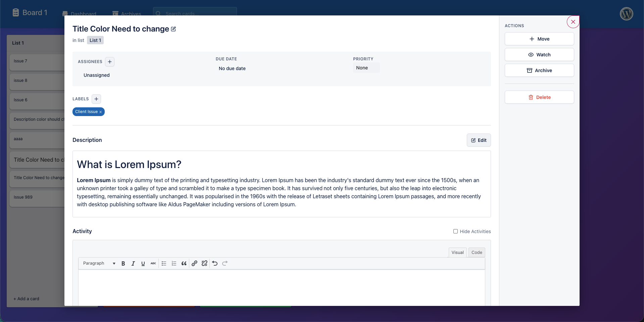Click the Move action button
This screenshot has width=644, height=322.
point(539,39)
